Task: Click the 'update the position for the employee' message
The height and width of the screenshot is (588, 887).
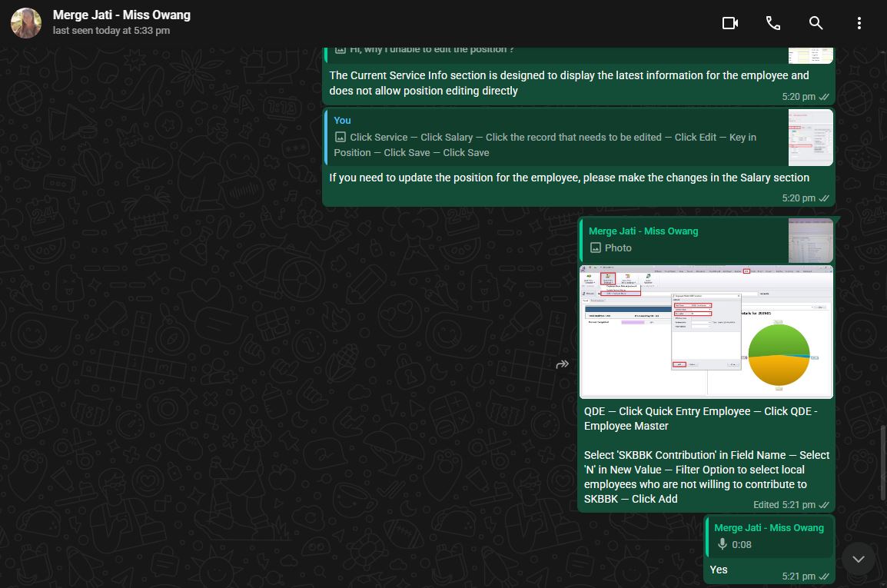Action: 569,178
